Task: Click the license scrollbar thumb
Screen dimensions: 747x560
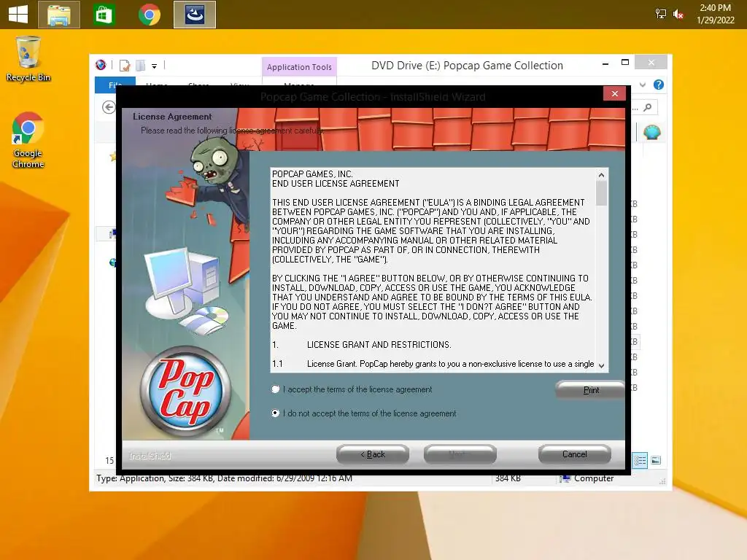Action: 601,193
